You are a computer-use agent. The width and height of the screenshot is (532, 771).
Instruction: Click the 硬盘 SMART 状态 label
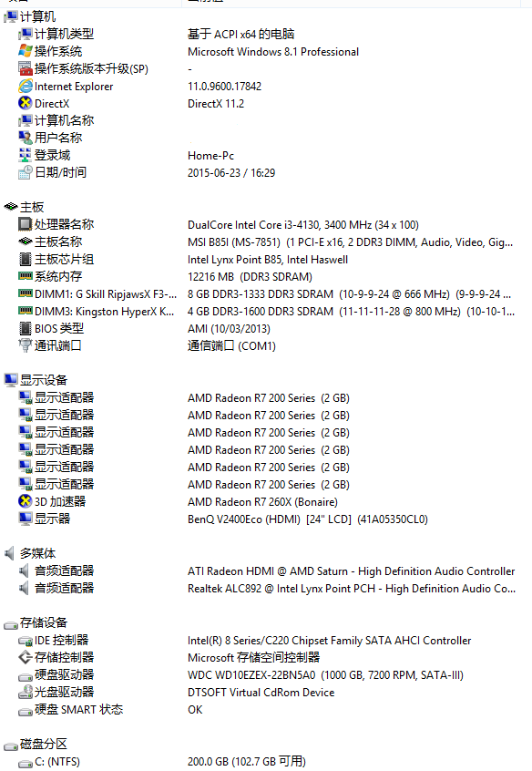tap(78, 710)
